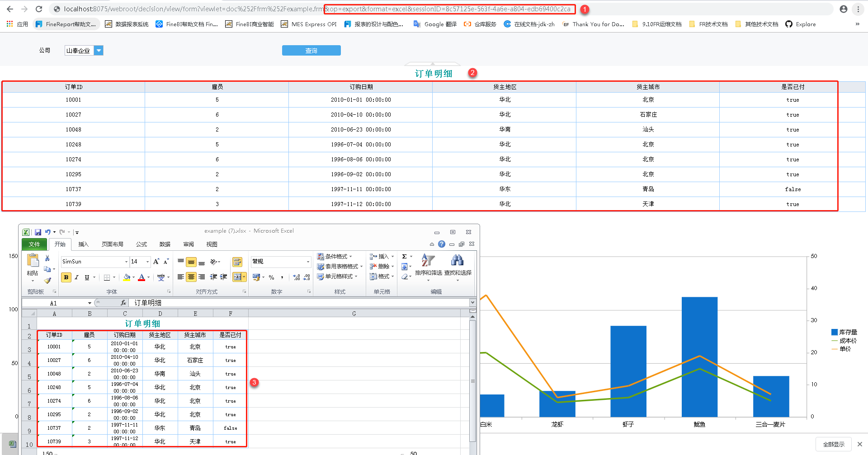
Task: Increase decimal places in Excel
Action: click(x=297, y=277)
